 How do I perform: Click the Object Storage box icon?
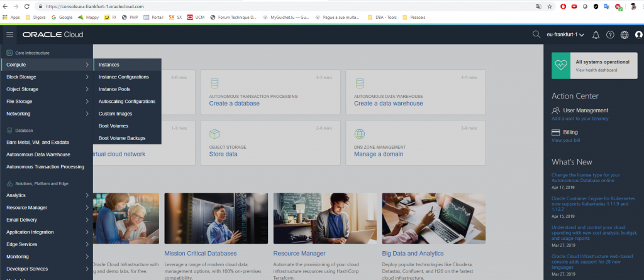(x=214, y=134)
